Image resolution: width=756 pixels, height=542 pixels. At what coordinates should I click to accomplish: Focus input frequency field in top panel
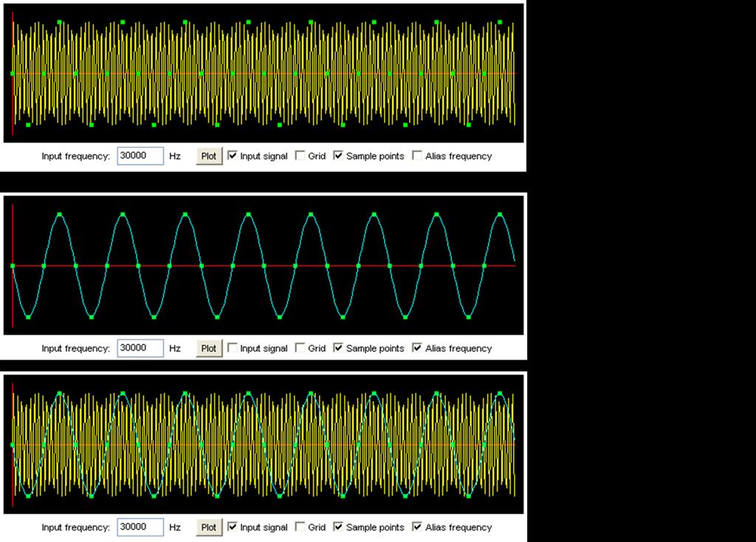140,156
